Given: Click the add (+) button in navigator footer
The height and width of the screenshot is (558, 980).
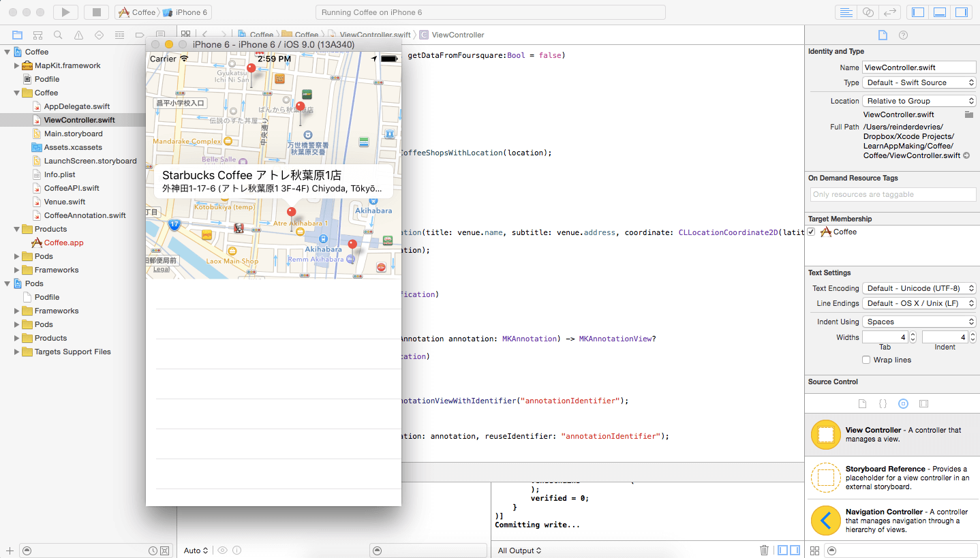Looking at the screenshot, I should click(x=10, y=551).
